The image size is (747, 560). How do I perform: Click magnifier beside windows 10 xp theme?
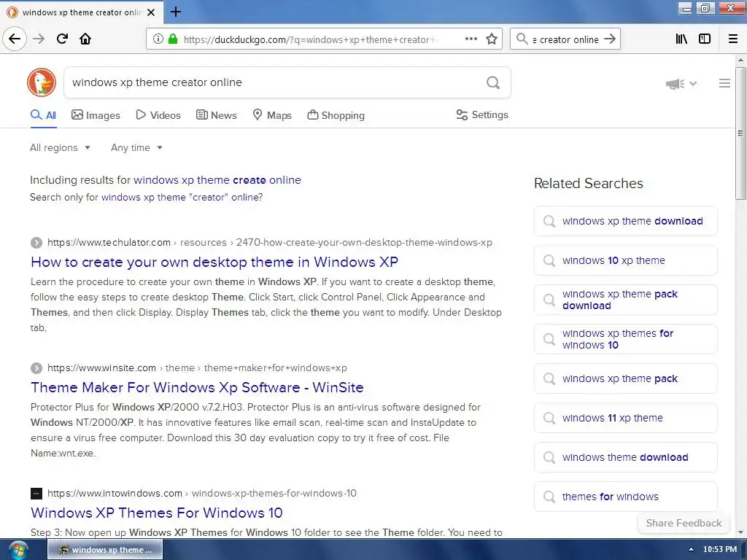[x=549, y=260]
